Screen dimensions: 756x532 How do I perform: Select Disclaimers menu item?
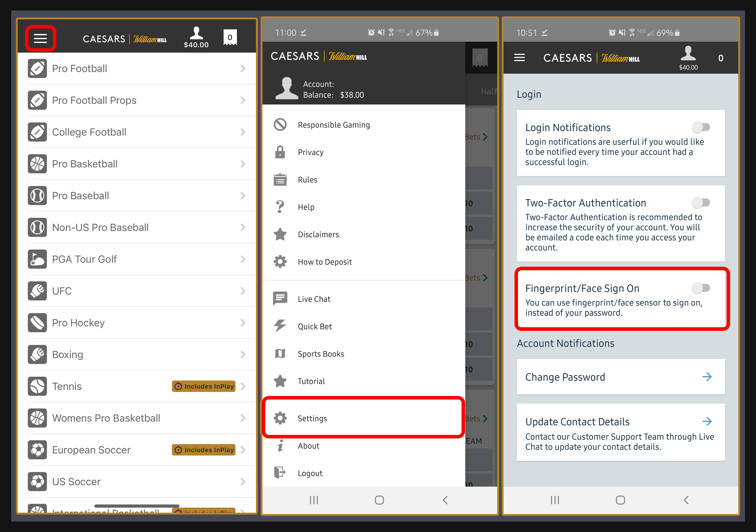pyautogui.click(x=364, y=234)
